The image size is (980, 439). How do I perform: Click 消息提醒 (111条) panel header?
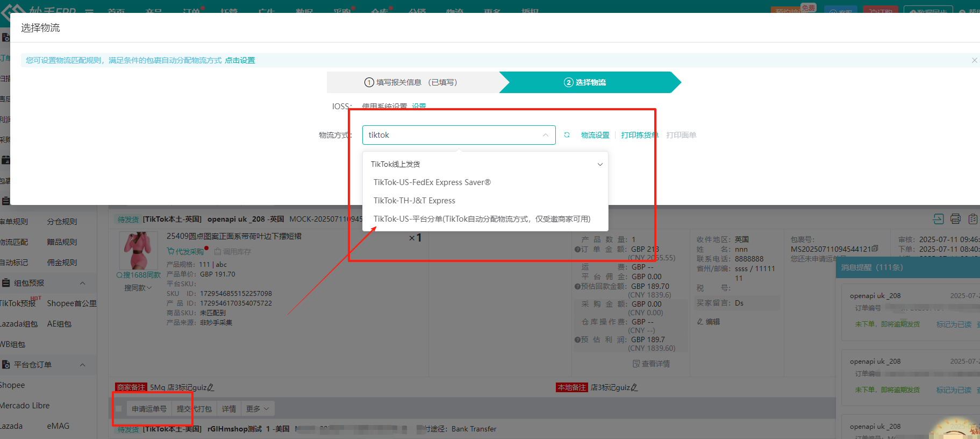click(907, 267)
